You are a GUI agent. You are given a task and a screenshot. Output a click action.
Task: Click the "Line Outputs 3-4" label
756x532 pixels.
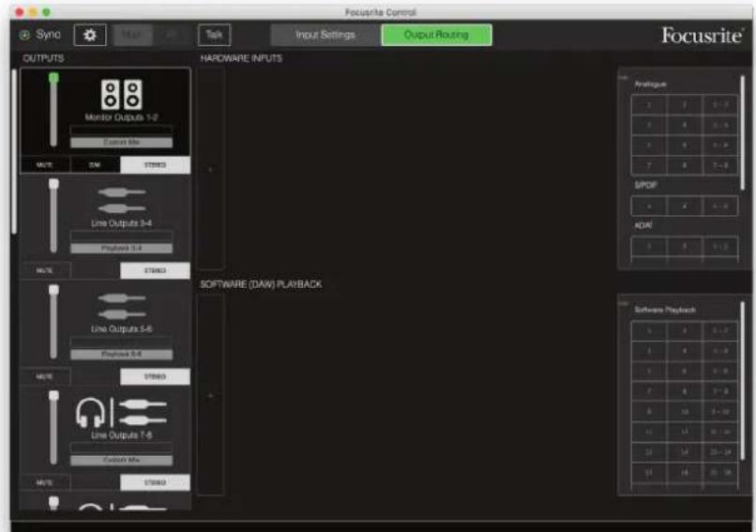point(122,223)
